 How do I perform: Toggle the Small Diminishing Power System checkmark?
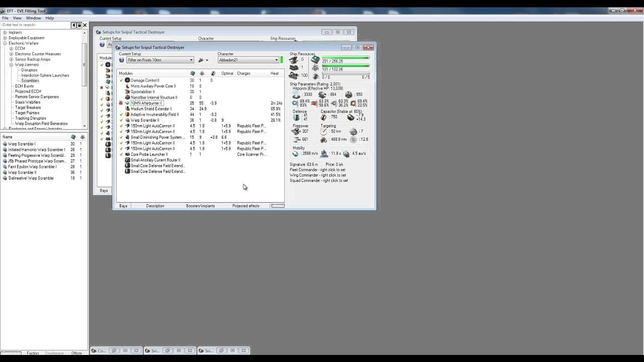[121, 137]
